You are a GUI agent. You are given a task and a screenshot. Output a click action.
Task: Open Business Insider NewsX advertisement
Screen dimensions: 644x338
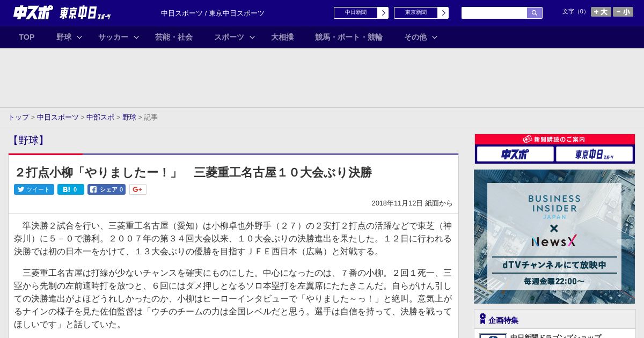(x=554, y=237)
